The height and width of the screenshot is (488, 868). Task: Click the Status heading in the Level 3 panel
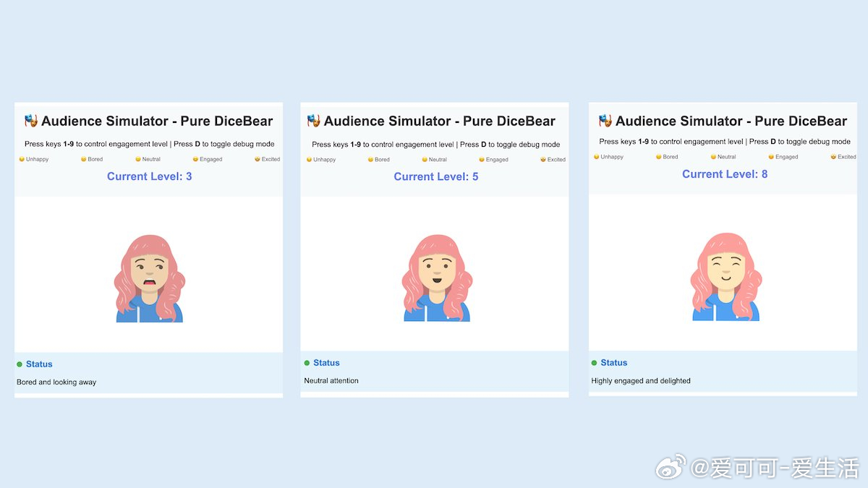click(39, 364)
